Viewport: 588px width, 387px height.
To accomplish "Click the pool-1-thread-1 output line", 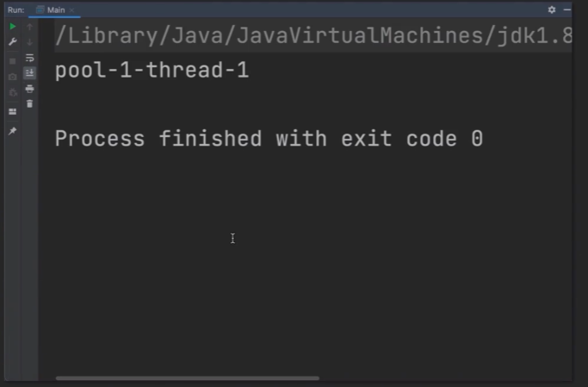I will (x=152, y=71).
